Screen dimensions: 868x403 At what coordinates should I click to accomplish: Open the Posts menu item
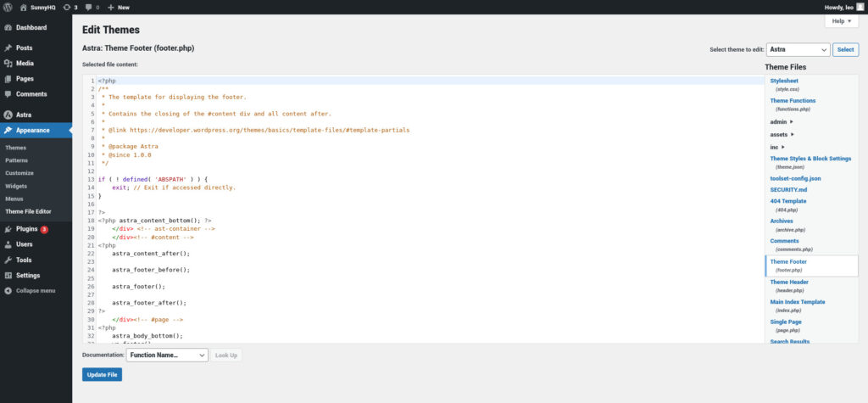(36, 48)
